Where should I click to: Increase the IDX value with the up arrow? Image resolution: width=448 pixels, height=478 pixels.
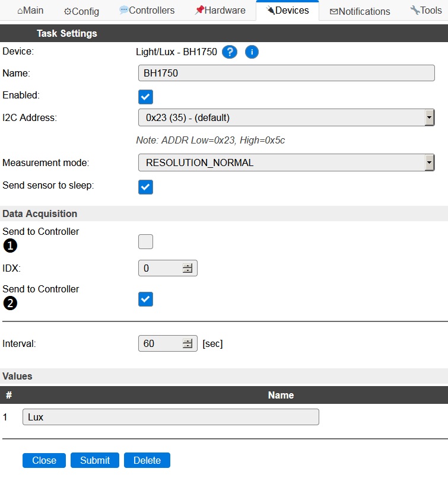coord(188,266)
